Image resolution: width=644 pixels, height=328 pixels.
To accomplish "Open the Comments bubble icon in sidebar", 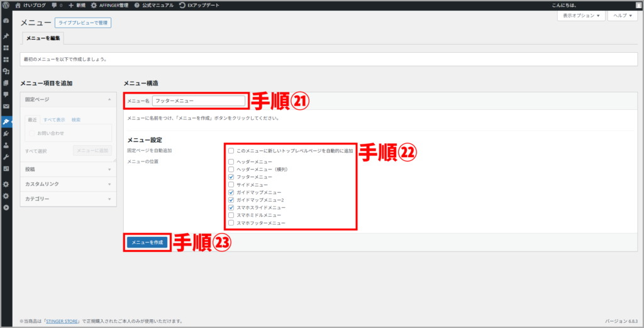I will pyautogui.click(x=6, y=94).
